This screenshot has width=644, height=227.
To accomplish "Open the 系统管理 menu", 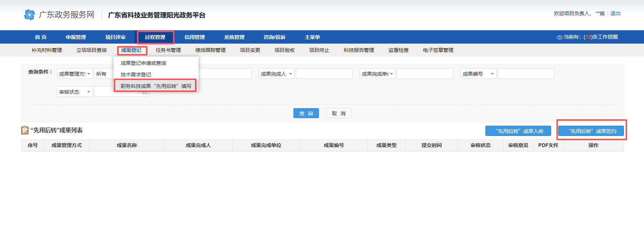I will click(x=234, y=37).
